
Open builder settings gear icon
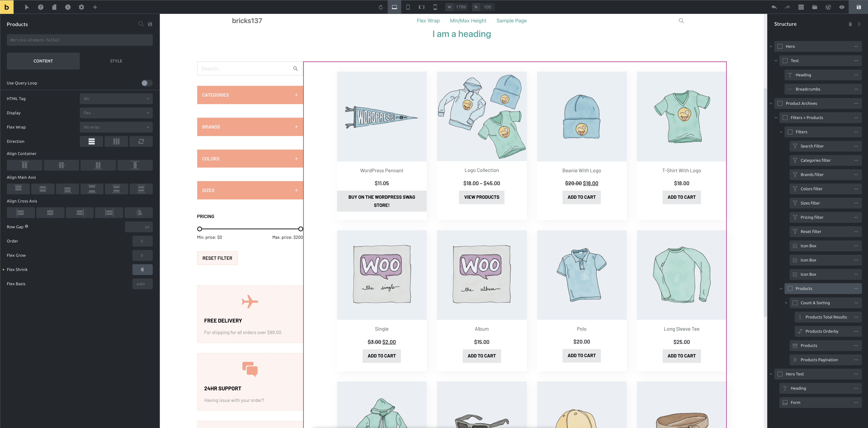coord(81,7)
